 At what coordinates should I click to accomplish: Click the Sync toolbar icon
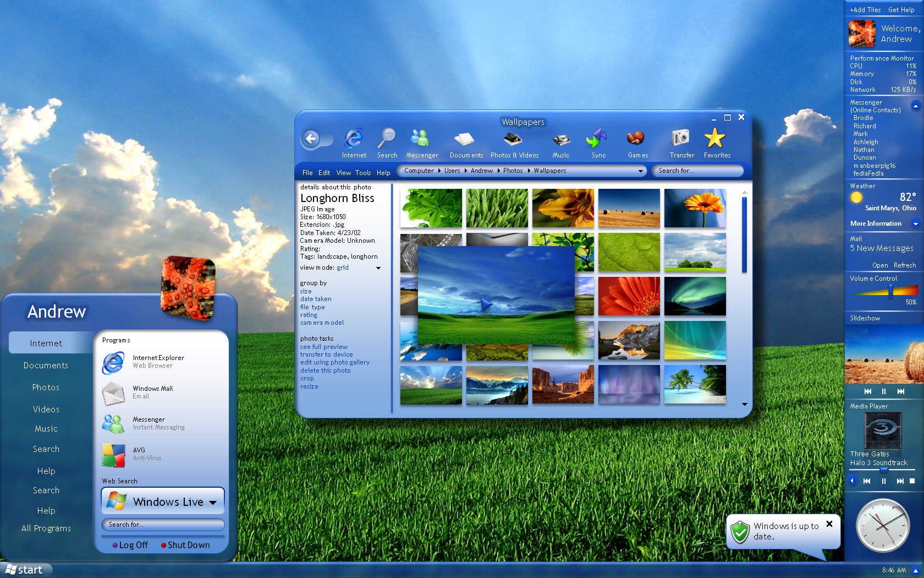[598, 143]
